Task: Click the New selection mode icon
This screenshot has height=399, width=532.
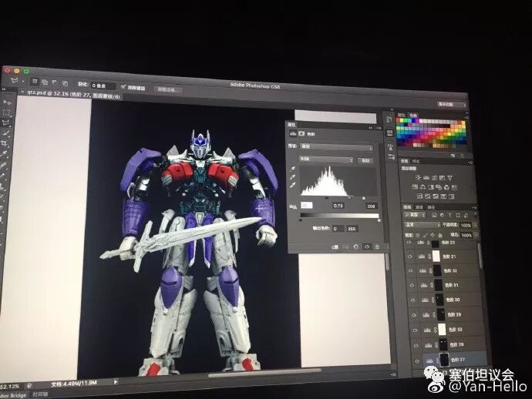Action: point(34,82)
